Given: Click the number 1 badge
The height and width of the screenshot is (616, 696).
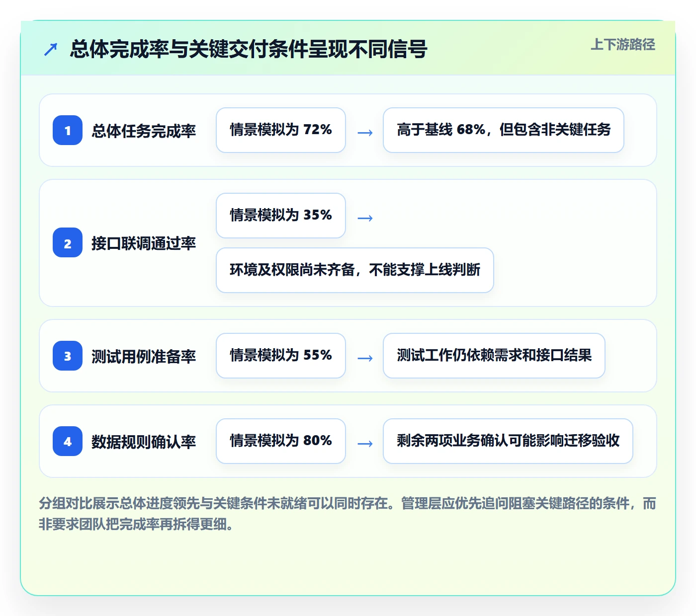Looking at the screenshot, I should point(68,130).
